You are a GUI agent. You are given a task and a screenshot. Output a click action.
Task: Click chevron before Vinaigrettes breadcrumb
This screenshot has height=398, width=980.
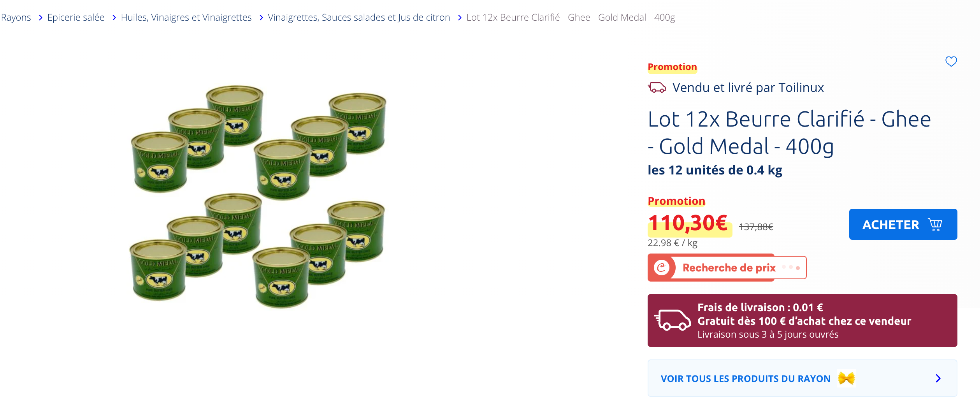click(261, 18)
